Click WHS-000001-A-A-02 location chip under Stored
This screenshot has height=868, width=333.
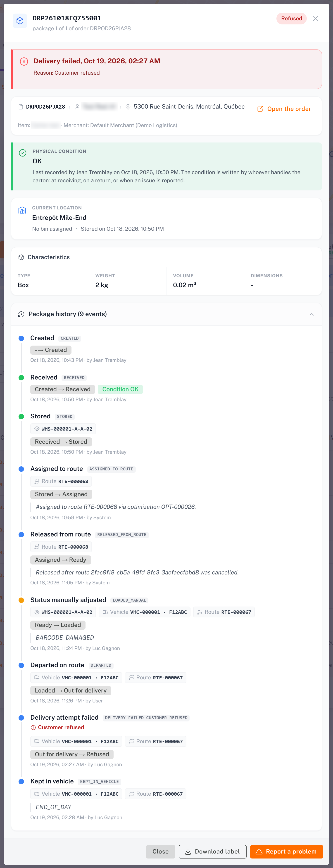63,429
